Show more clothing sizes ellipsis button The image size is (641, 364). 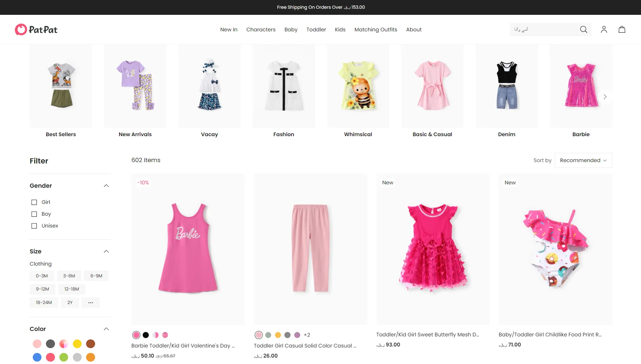coord(90,303)
